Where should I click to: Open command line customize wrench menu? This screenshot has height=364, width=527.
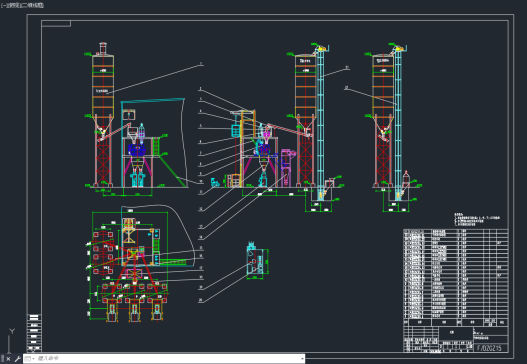point(17,359)
